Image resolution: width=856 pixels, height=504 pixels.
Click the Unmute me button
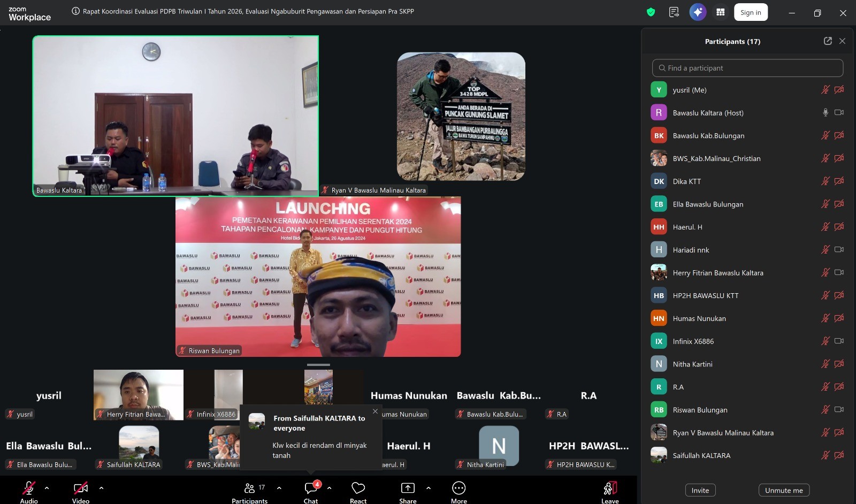coord(784,490)
